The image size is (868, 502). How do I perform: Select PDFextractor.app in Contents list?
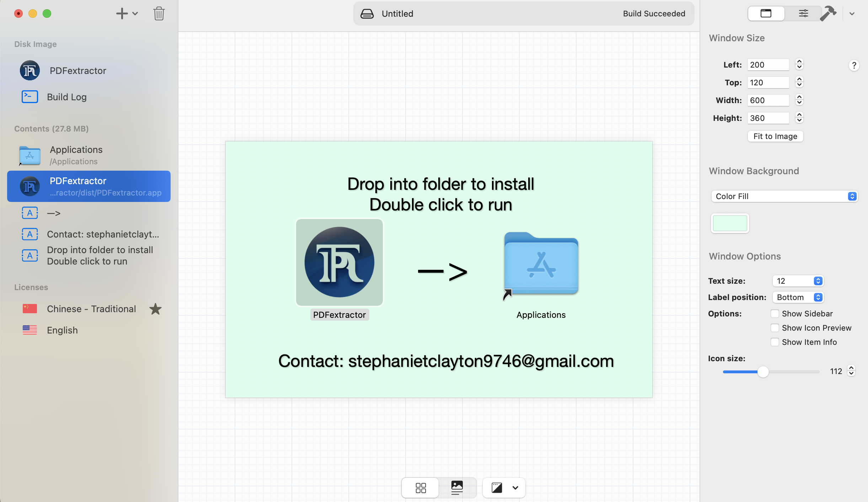pyautogui.click(x=89, y=186)
